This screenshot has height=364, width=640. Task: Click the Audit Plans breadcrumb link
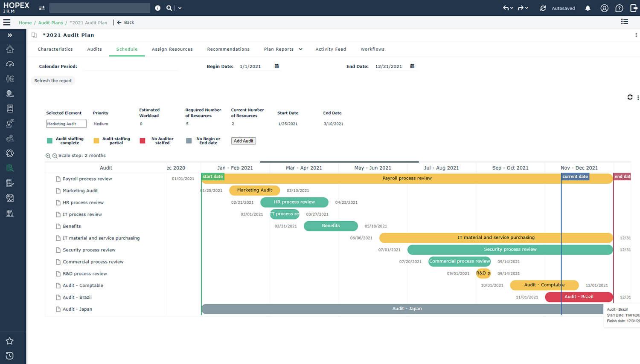click(50, 23)
